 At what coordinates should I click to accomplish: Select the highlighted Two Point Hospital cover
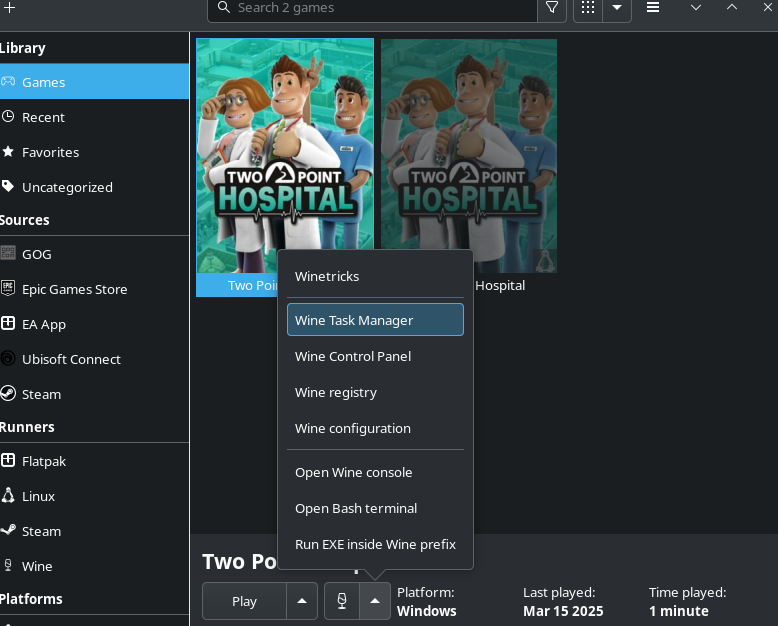tap(285, 156)
